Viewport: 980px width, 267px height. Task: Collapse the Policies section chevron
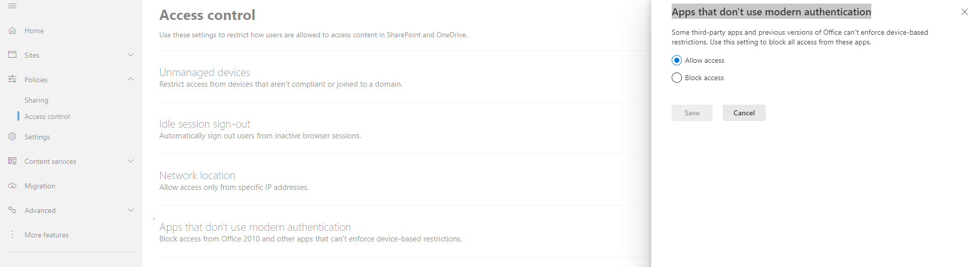click(131, 79)
